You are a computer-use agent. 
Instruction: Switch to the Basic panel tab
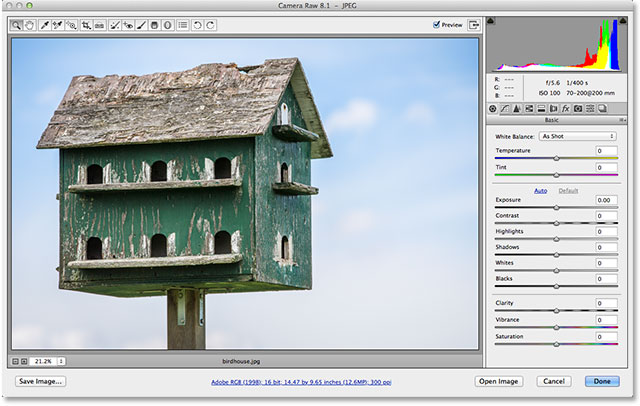pos(493,109)
